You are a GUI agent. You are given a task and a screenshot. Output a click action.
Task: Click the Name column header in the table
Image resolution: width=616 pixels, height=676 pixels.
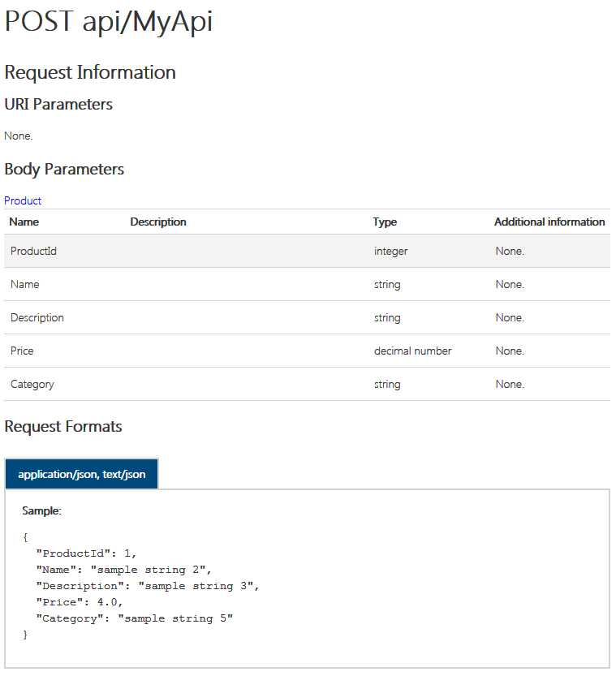point(24,222)
